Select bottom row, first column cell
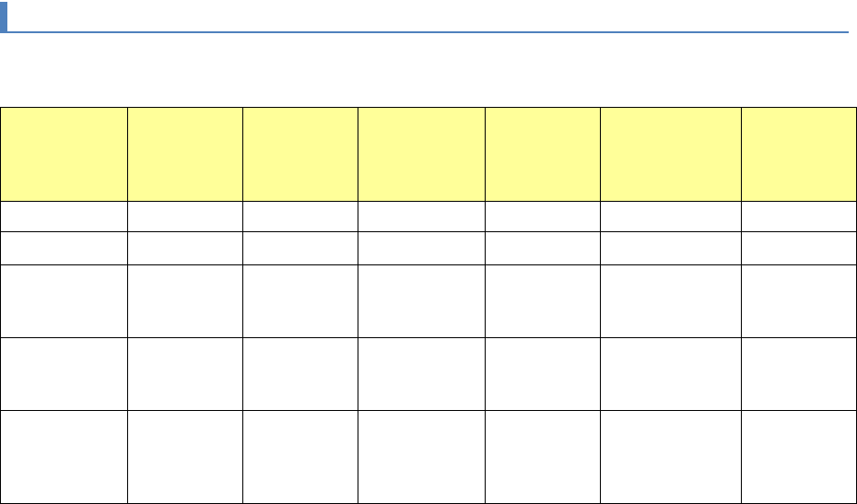This screenshot has width=857, height=504. [x=65, y=457]
